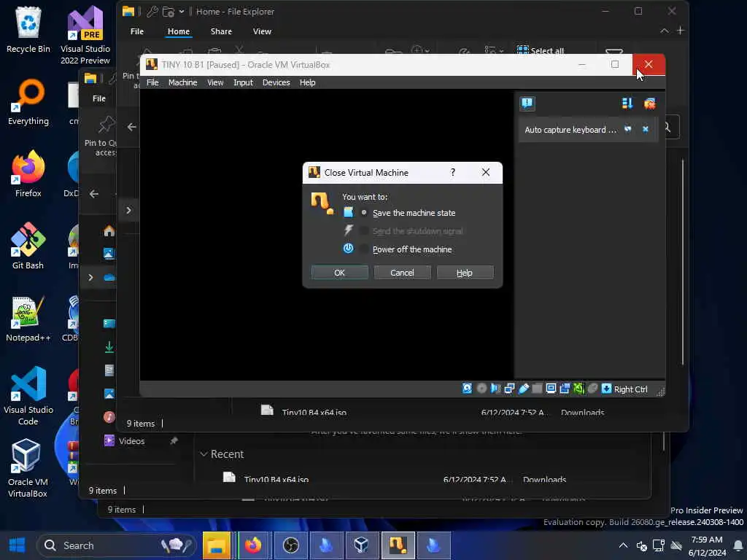Screen dimensions: 747x560
Task: Open Notepad++ desktop shortcut
Action: point(28,319)
